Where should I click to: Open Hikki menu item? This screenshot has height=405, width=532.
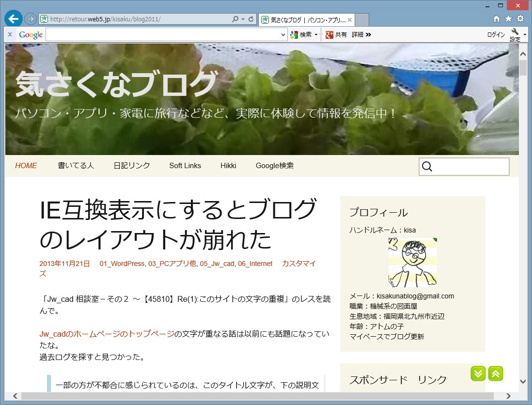pyautogui.click(x=228, y=166)
